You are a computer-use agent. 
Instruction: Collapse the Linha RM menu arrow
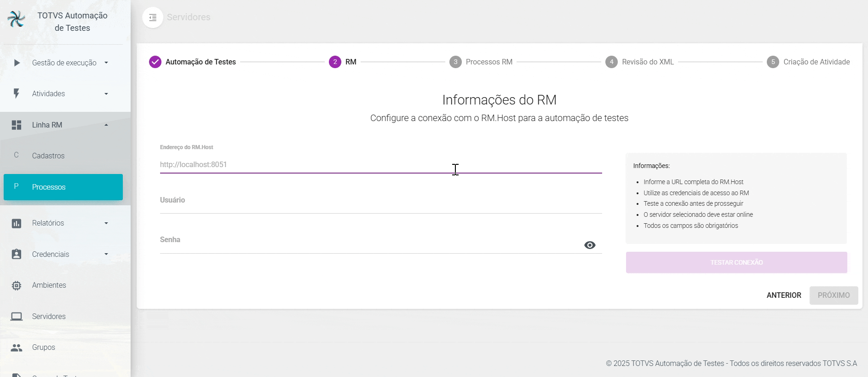106,125
